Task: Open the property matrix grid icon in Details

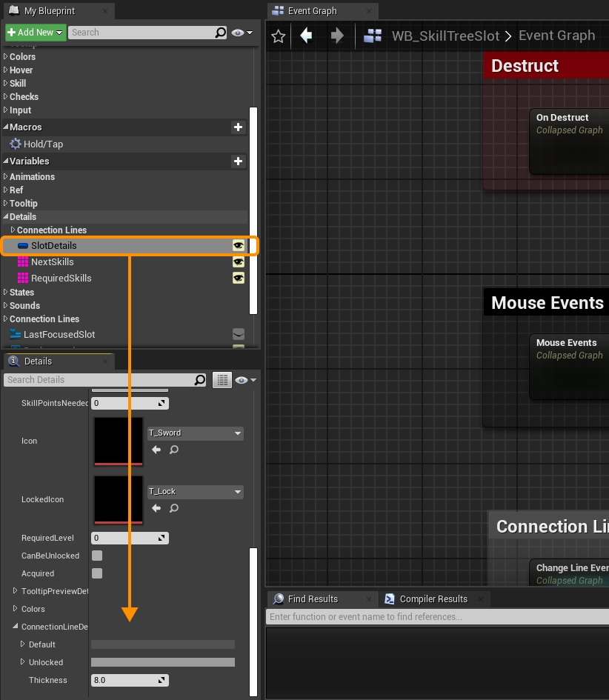Action: [x=222, y=380]
